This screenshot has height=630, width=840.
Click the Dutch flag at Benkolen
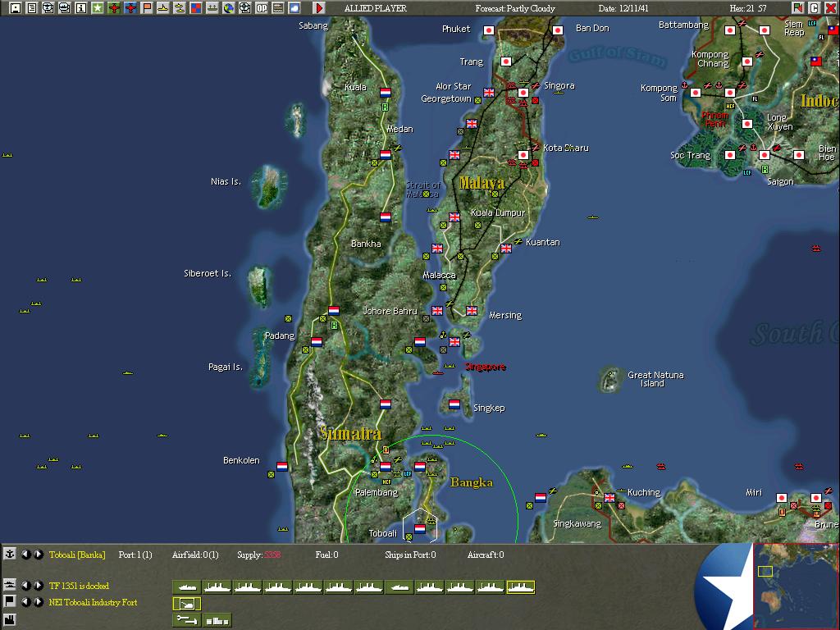(282, 466)
